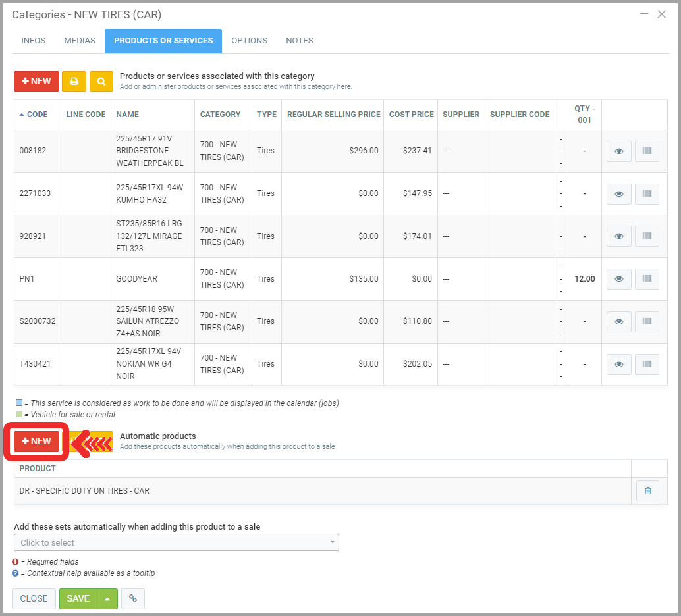
Task: Click the link icon beside Save
Action: click(133, 599)
